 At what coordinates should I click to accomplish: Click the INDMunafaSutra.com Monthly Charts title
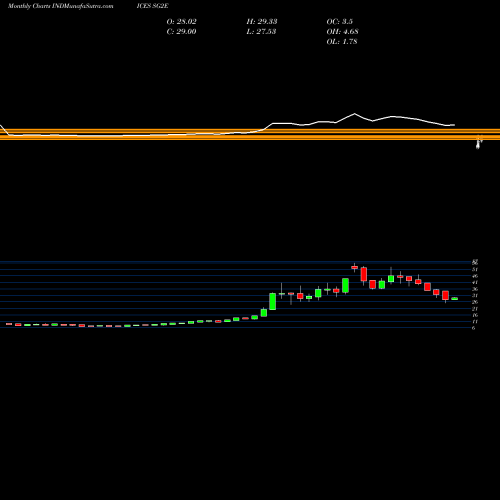pyautogui.click(x=60, y=6)
